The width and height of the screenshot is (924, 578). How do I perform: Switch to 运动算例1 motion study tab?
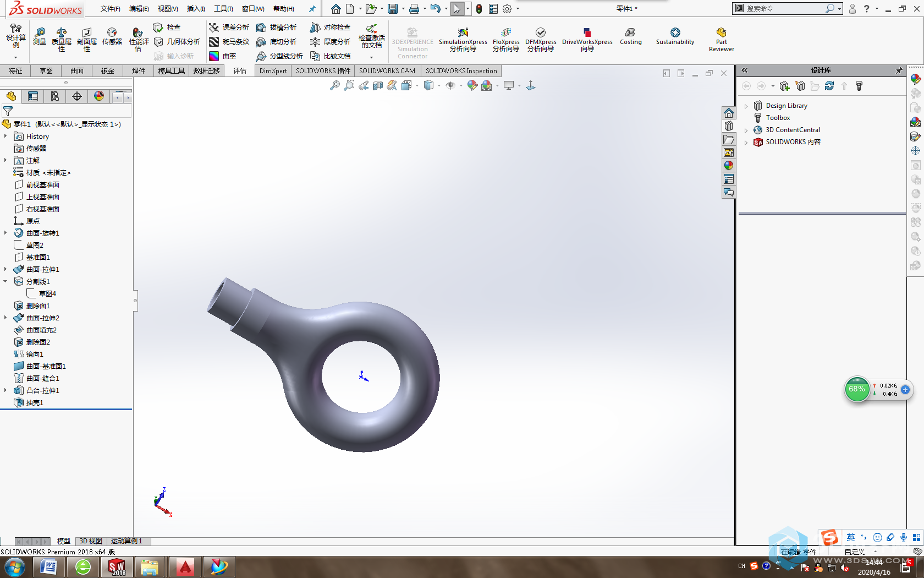[127, 541]
